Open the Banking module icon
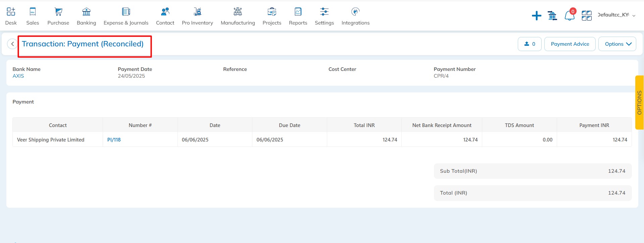The image size is (644, 243). (86, 12)
